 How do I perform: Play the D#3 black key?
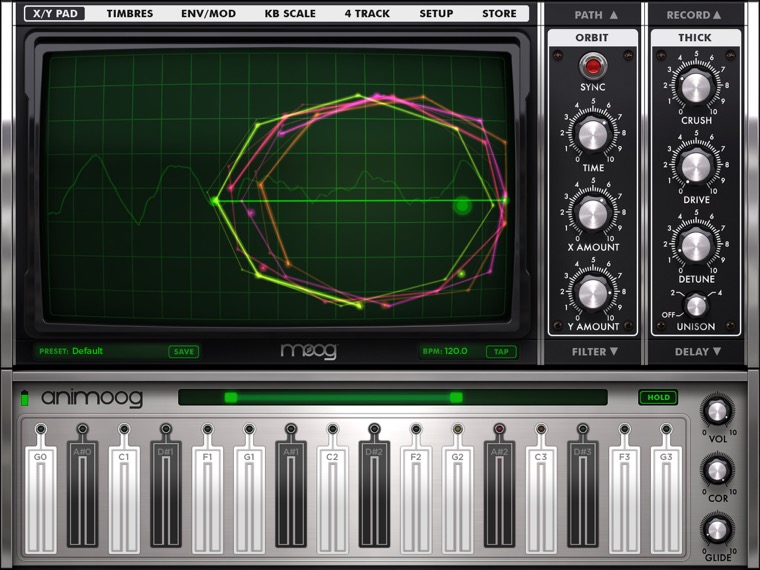(x=583, y=494)
